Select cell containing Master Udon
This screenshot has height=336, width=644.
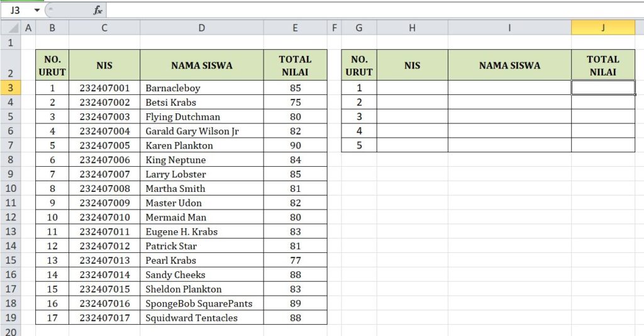tap(202, 203)
